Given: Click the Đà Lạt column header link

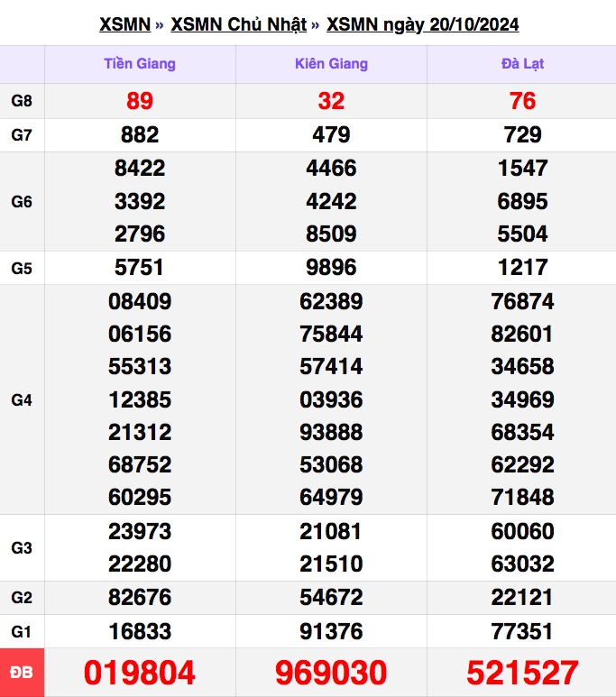Looking at the screenshot, I should 522,64.
